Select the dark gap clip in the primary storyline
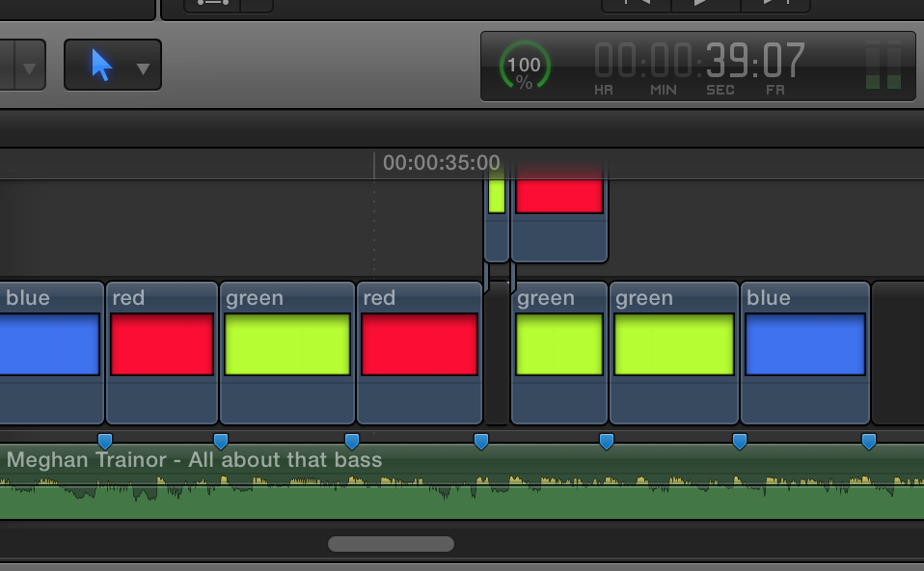The image size is (924, 571). (x=497, y=352)
